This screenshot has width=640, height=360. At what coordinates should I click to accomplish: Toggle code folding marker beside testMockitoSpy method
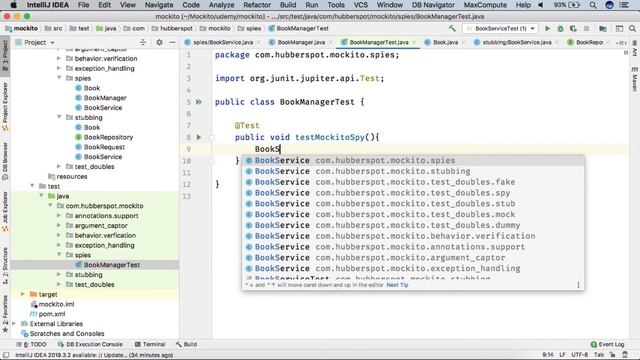[211, 138]
